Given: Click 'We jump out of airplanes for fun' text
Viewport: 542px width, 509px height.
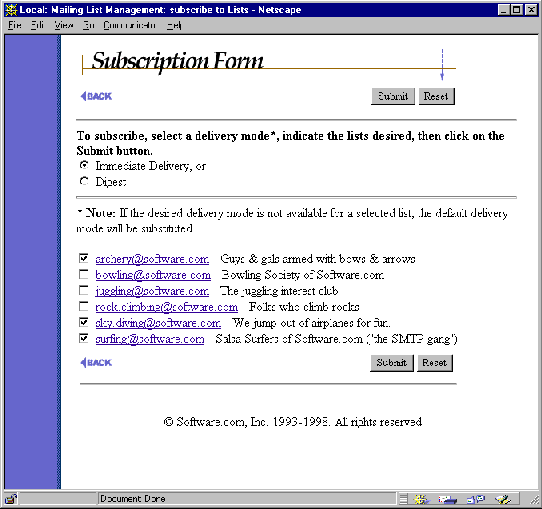Looking at the screenshot, I should [x=311, y=323].
